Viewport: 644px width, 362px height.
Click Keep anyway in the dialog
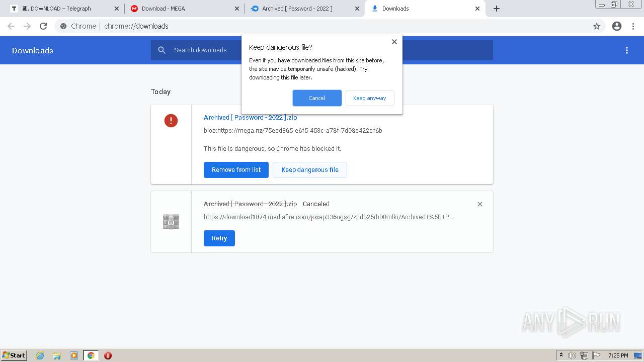click(370, 98)
